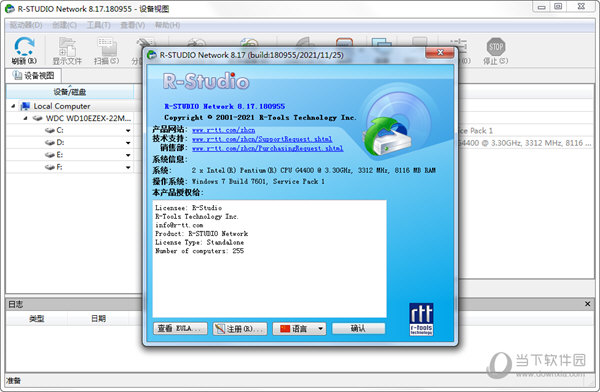Click the Scan (扫描) toolbar icon
This screenshot has height=392, width=600.
[x=106, y=47]
